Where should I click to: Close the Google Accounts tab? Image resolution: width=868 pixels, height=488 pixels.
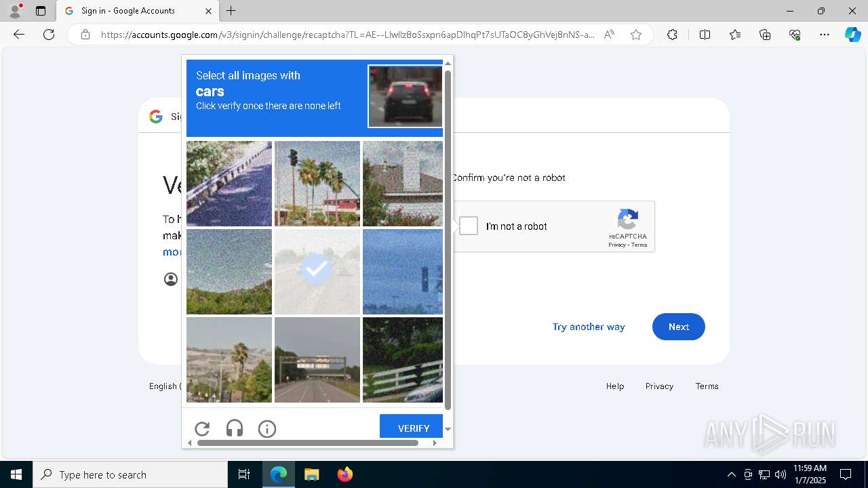[x=208, y=11]
